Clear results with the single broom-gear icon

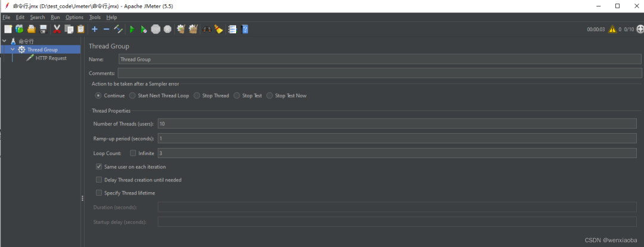tap(181, 29)
